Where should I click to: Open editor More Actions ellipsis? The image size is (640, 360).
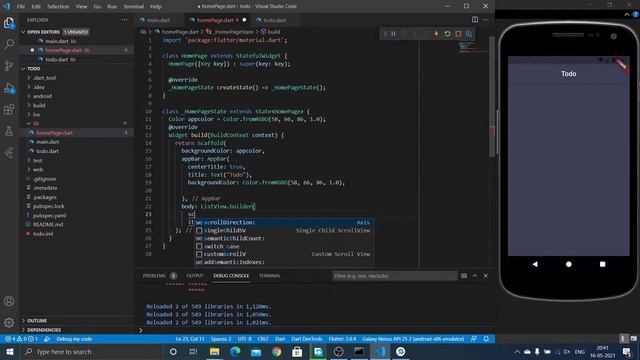coord(485,20)
